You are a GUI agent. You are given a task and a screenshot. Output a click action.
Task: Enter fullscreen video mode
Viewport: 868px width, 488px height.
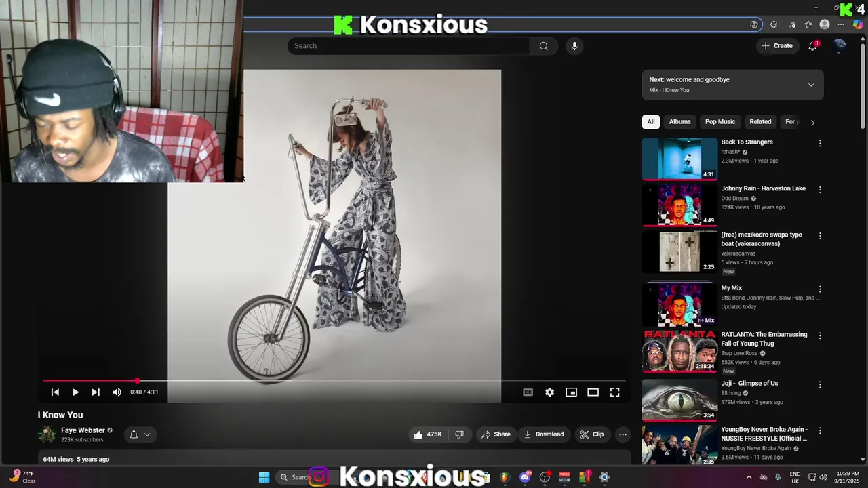click(x=614, y=392)
